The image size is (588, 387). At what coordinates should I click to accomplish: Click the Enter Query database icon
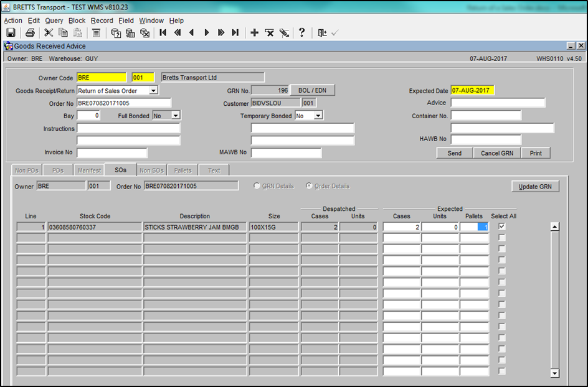[116, 33]
